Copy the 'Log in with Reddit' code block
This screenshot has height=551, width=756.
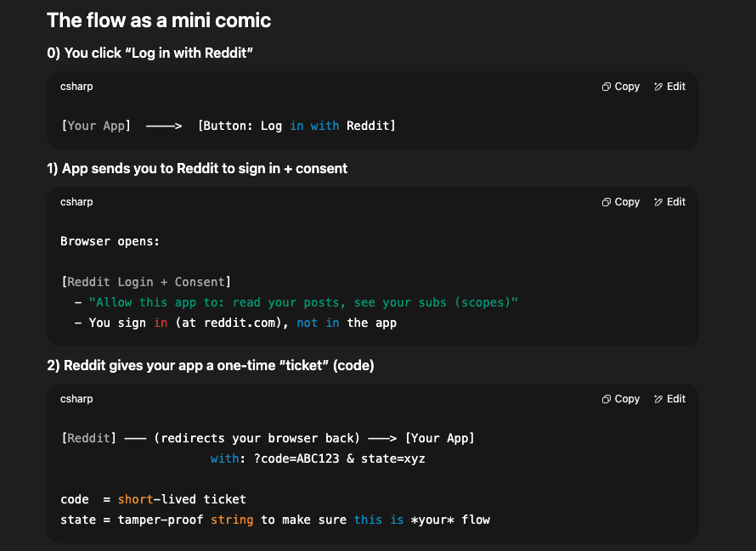pyautogui.click(x=621, y=87)
